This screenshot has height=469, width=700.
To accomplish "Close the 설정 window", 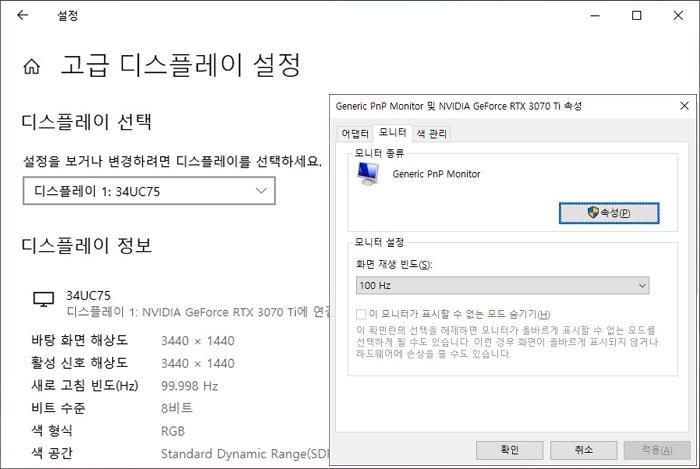I will pos(681,16).
